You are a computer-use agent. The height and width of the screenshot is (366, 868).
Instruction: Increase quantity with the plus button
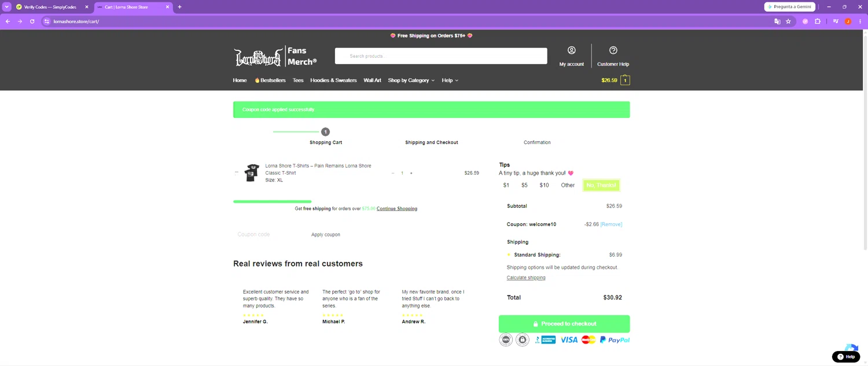[411, 173]
